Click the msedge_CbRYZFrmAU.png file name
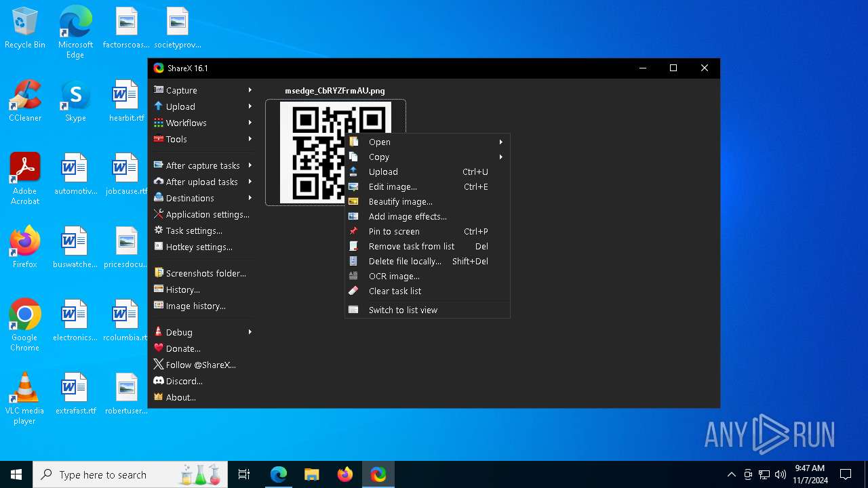The image size is (868, 488). (335, 90)
